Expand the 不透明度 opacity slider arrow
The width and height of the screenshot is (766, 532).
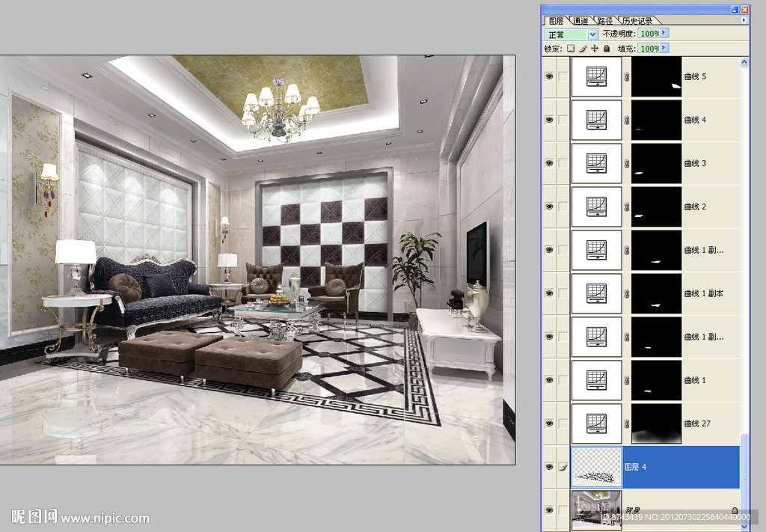click(x=664, y=34)
